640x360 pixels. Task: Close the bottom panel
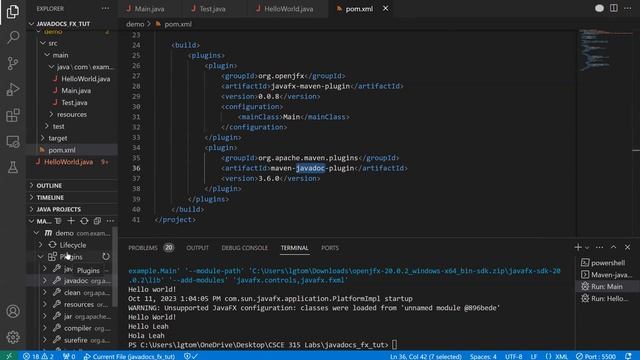point(628,247)
